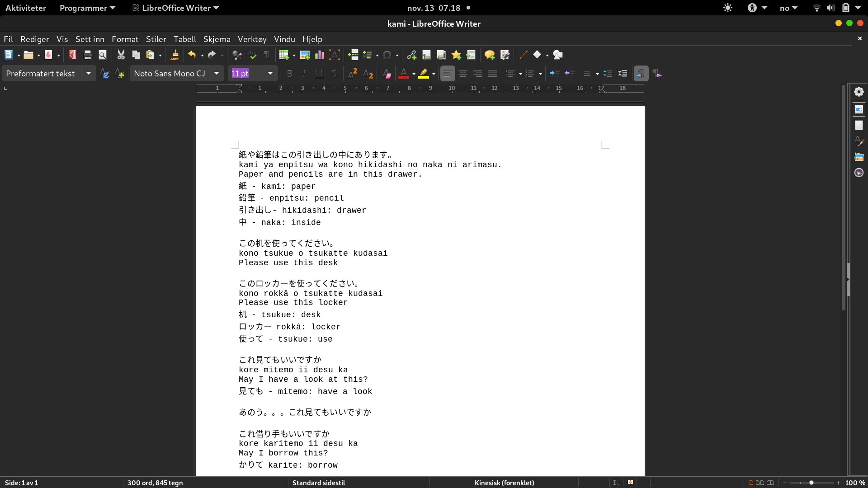Open the Insert Table dropdown arrow
Image resolution: width=868 pixels, height=488 pixels.
[x=294, y=56]
